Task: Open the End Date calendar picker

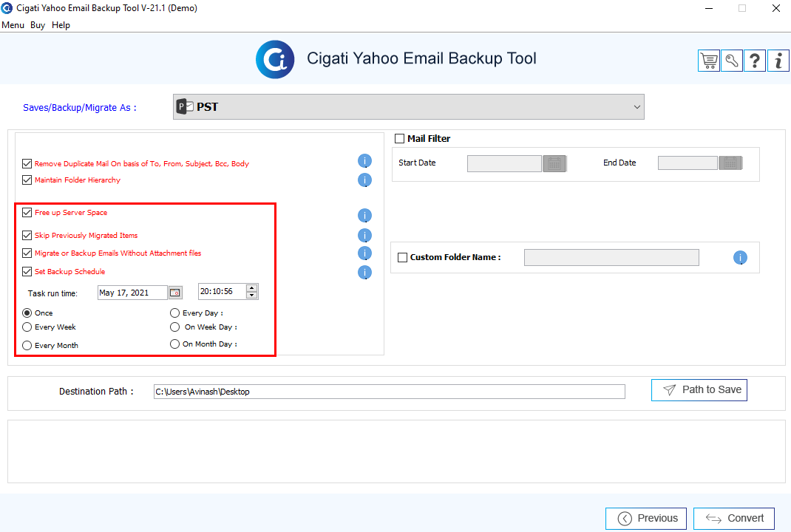Action: 730,163
